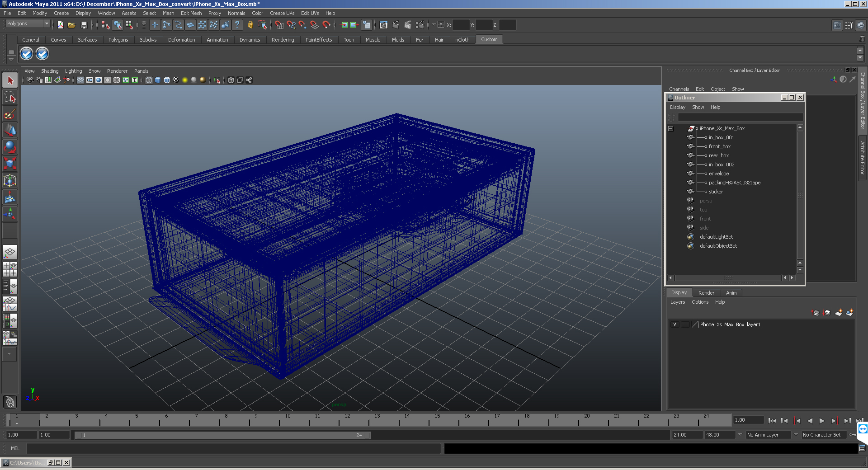
Task: Select the sticker item in Outliner
Action: coord(716,192)
